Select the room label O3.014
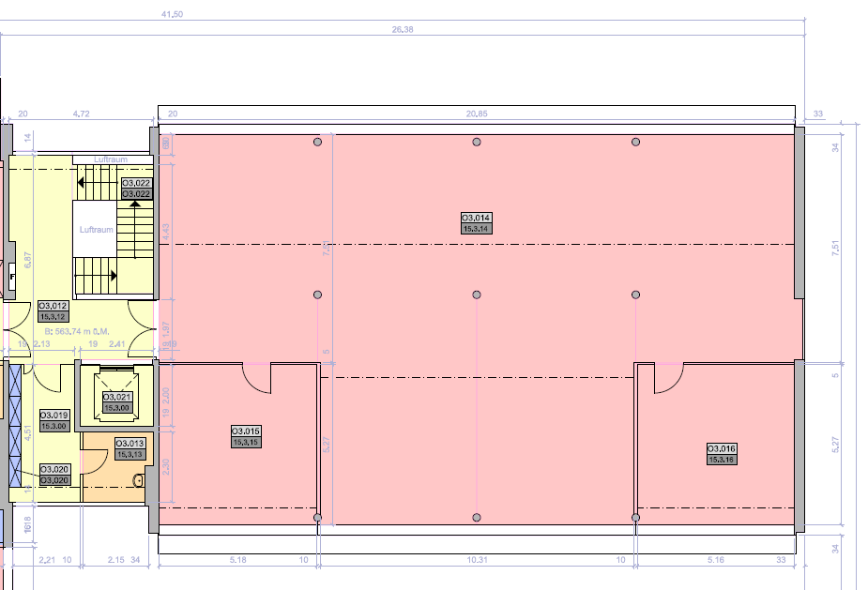 pos(474,219)
